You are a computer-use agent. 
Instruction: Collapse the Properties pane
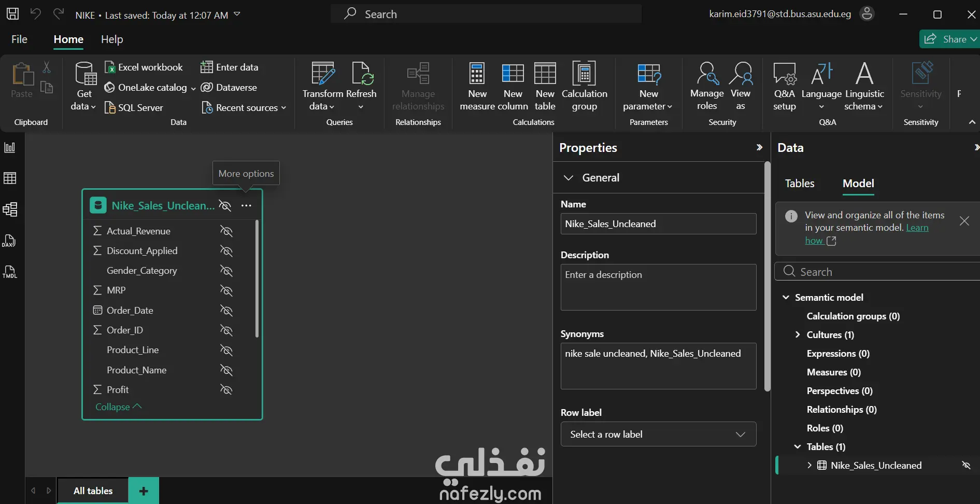(759, 148)
